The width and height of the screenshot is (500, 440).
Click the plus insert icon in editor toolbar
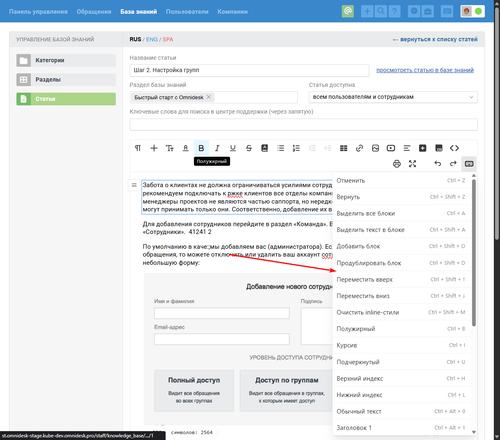click(x=154, y=148)
